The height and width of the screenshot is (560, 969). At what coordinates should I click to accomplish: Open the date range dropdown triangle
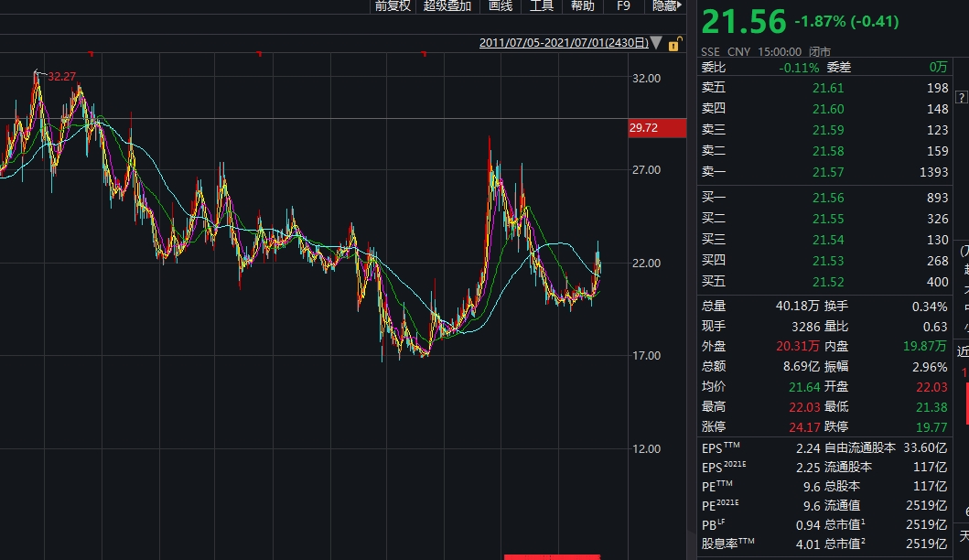coord(656,43)
